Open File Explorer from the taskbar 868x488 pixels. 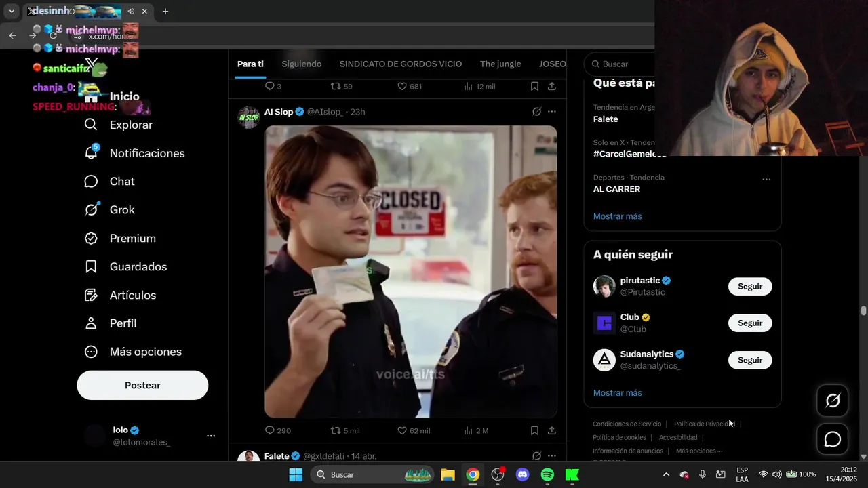pos(448,474)
